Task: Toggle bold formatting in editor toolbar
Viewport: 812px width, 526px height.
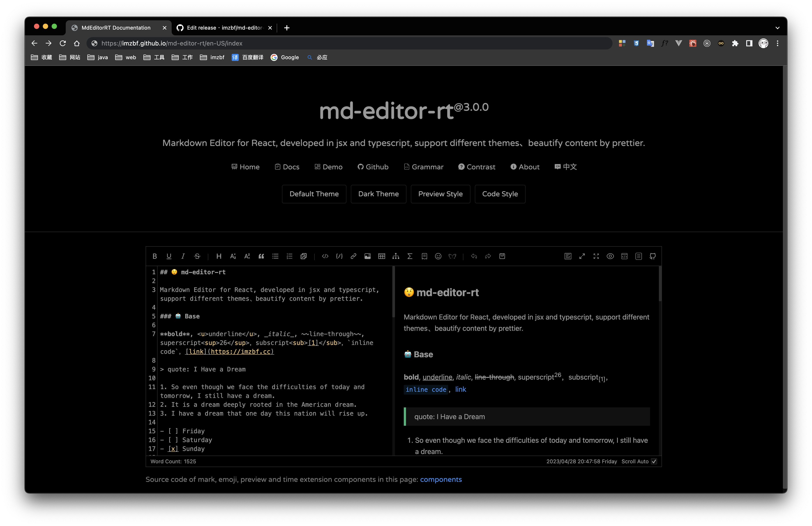Action: [154, 256]
